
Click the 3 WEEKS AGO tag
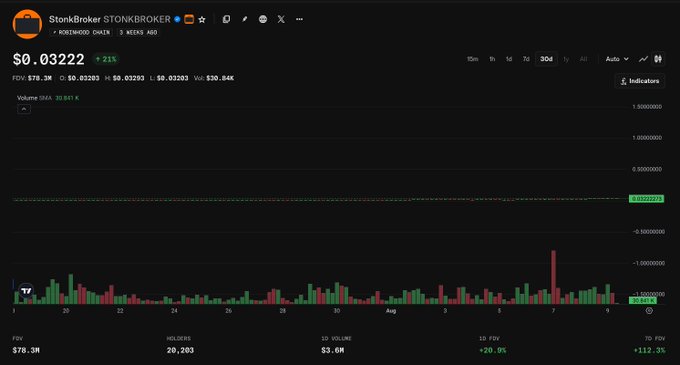pyautogui.click(x=138, y=33)
